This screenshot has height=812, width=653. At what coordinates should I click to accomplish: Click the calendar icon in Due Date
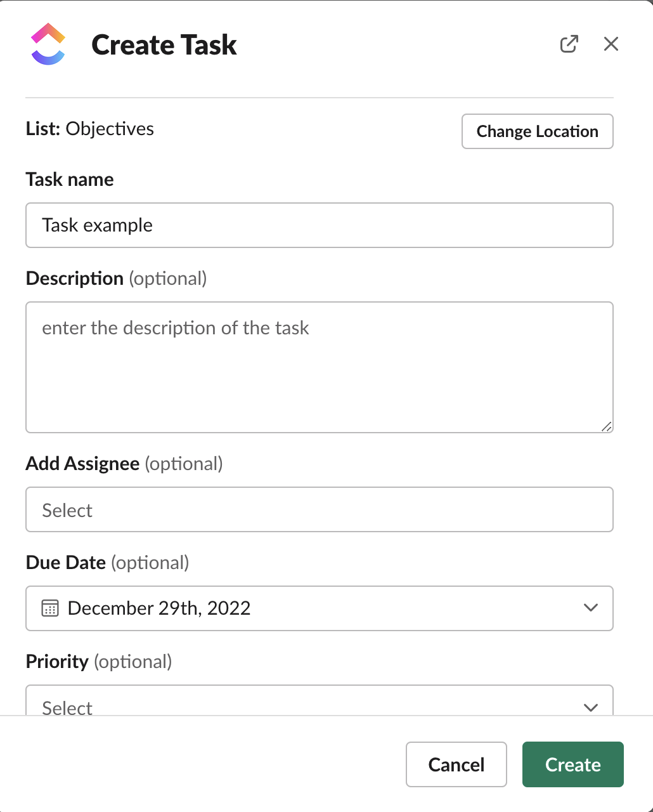tap(50, 608)
